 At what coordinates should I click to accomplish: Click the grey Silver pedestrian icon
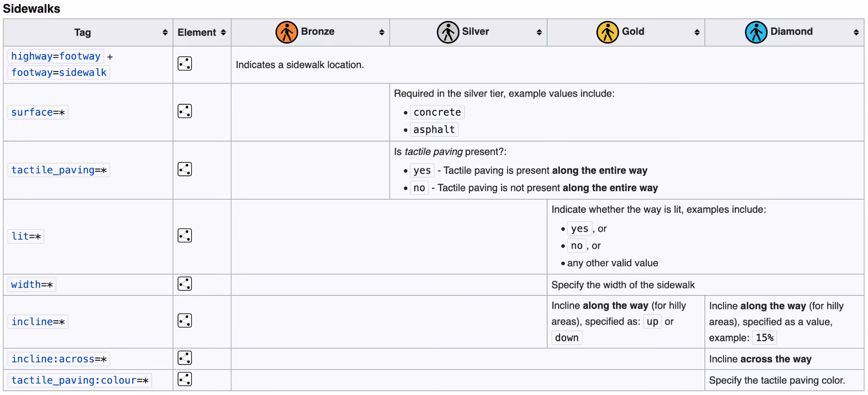coord(448,32)
